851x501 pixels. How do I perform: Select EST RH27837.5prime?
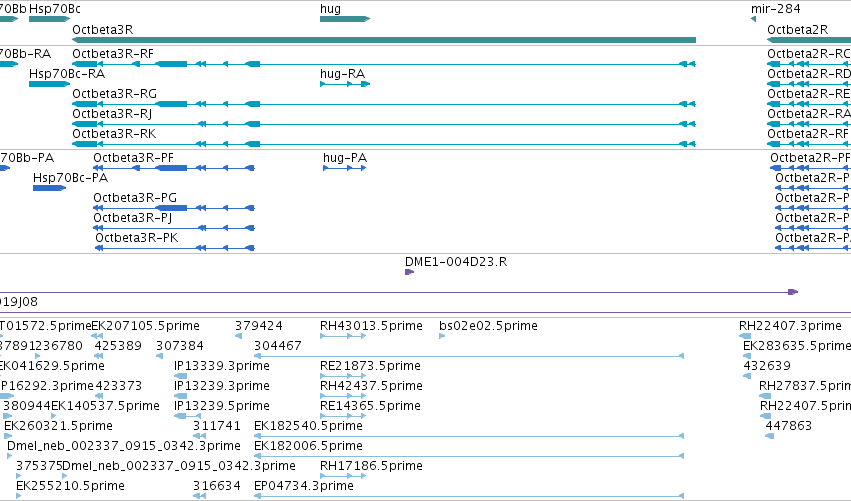[x=805, y=386]
